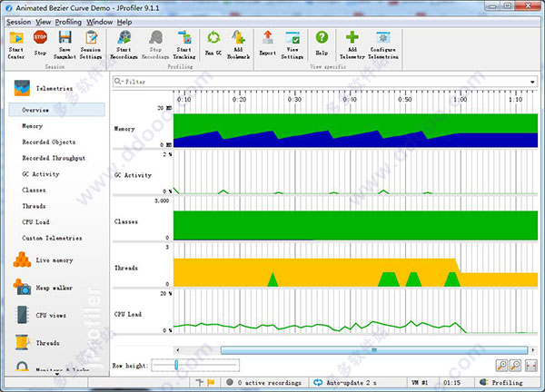Select Classes in the sidebar
This screenshot has height=392, width=545.
[34, 190]
